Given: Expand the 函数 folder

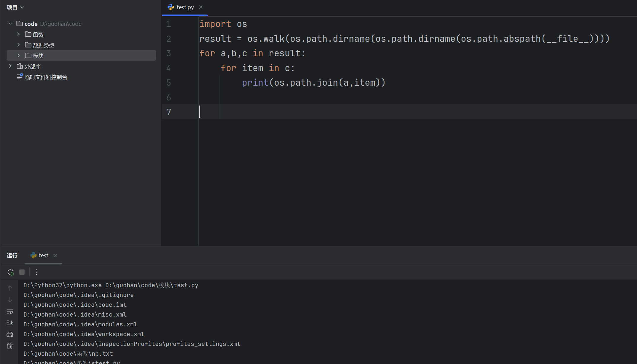Looking at the screenshot, I should click(x=18, y=34).
